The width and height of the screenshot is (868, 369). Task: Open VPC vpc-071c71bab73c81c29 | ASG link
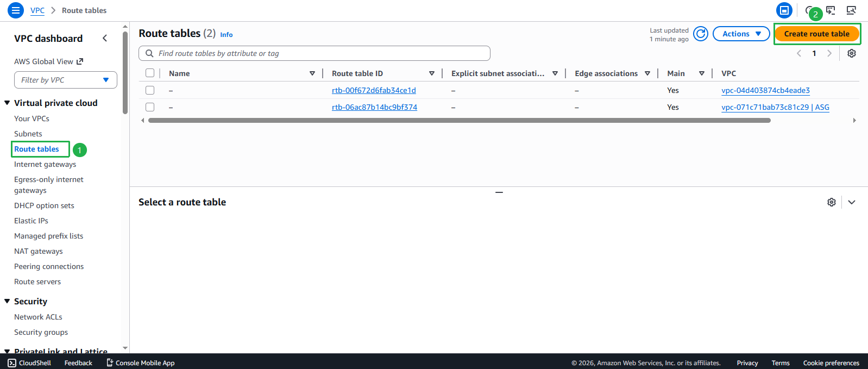point(775,107)
